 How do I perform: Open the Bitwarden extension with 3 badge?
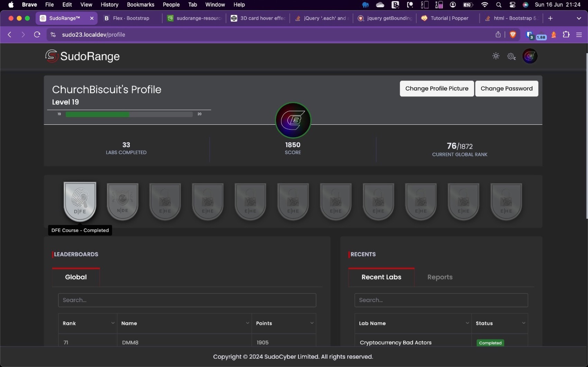coord(530,35)
